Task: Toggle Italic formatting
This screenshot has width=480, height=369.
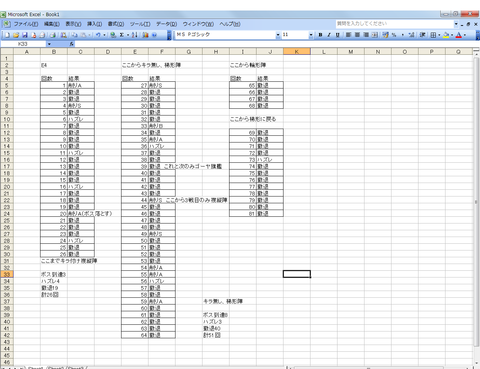Action: 329,35
